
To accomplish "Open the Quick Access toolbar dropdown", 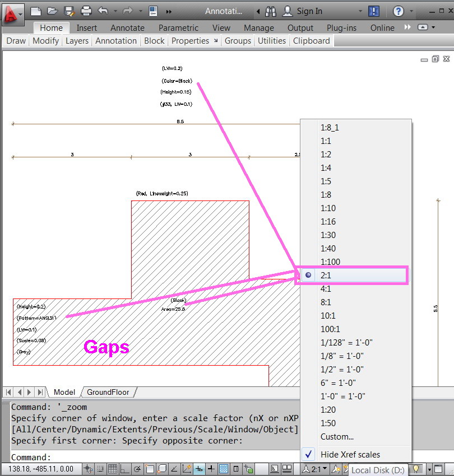I will [168, 11].
